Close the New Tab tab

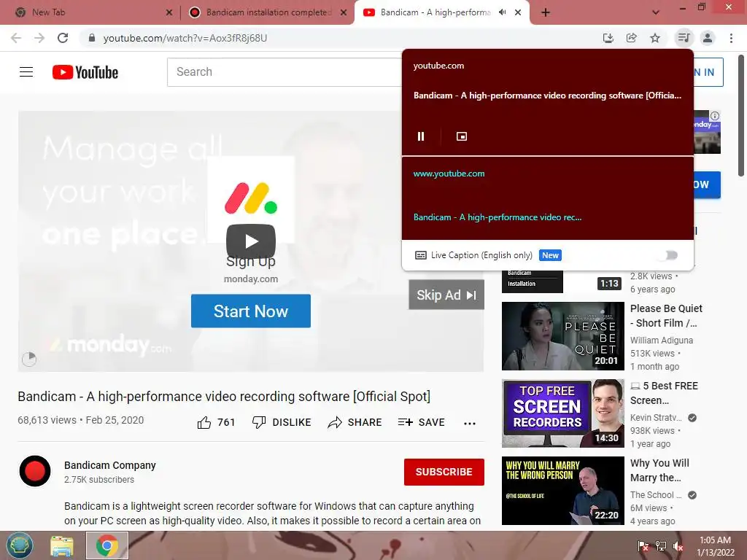pyautogui.click(x=169, y=13)
